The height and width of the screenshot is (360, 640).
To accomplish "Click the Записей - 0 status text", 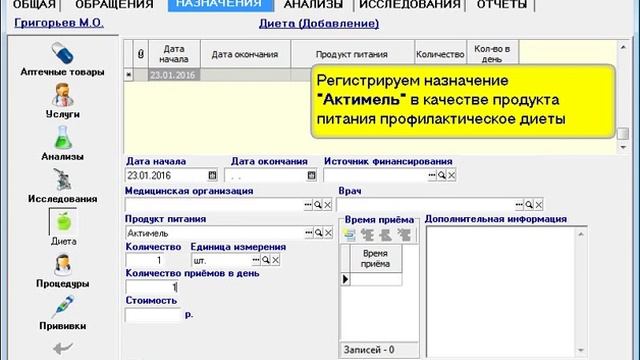I will pos(369,350).
